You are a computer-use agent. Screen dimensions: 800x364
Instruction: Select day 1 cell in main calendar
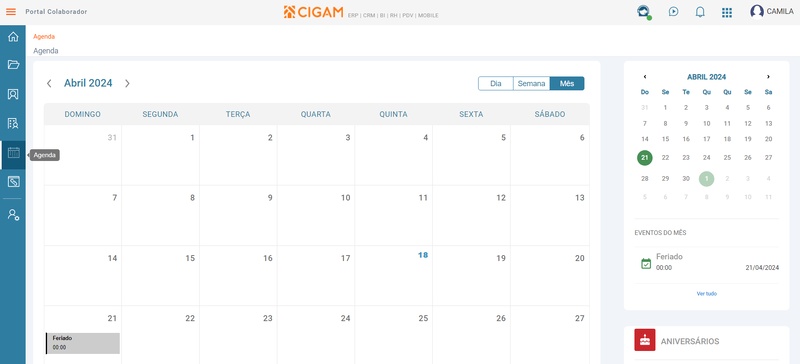click(x=161, y=155)
